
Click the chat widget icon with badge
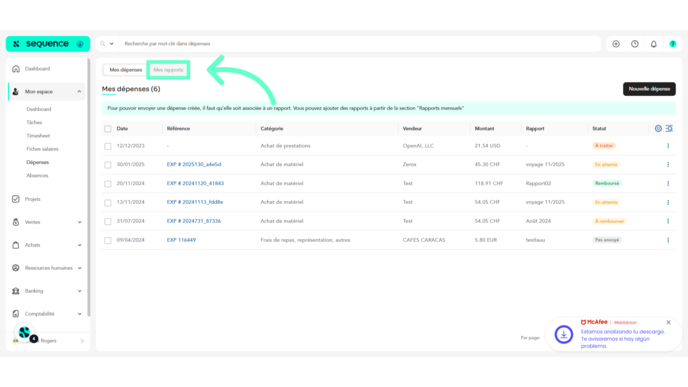point(25,333)
